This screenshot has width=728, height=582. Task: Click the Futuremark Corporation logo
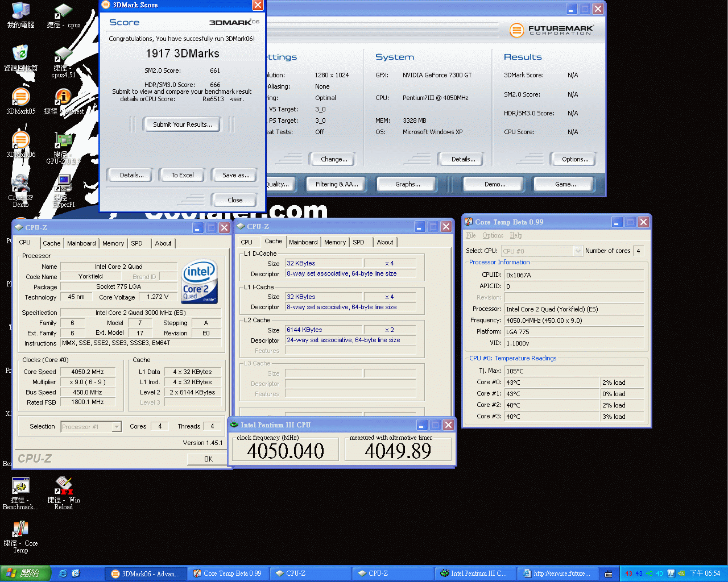(x=551, y=30)
